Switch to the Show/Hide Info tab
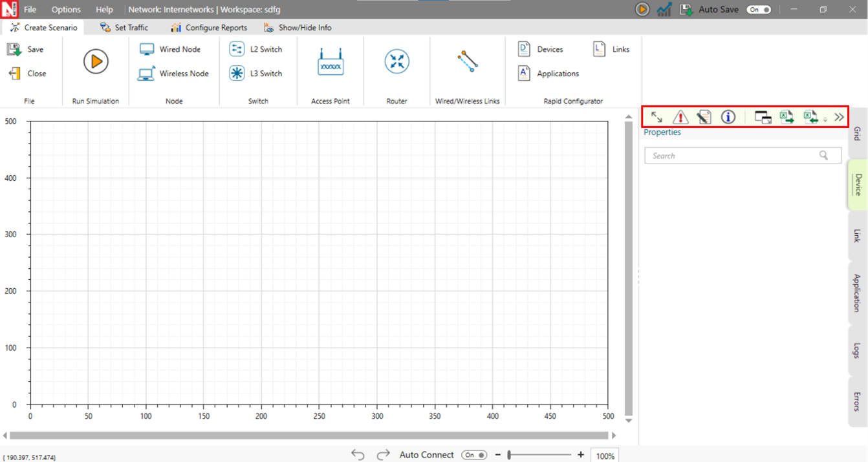 click(298, 28)
